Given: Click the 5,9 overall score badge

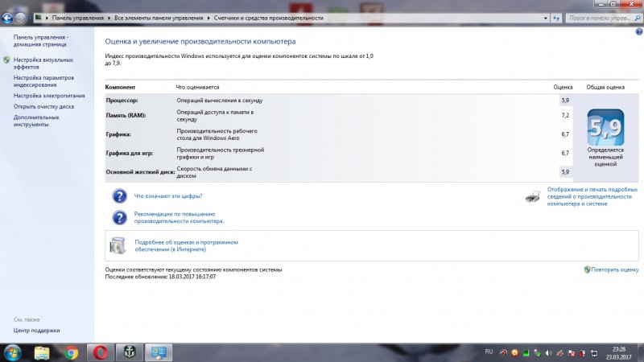Looking at the screenshot, I should [x=605, y=126].
